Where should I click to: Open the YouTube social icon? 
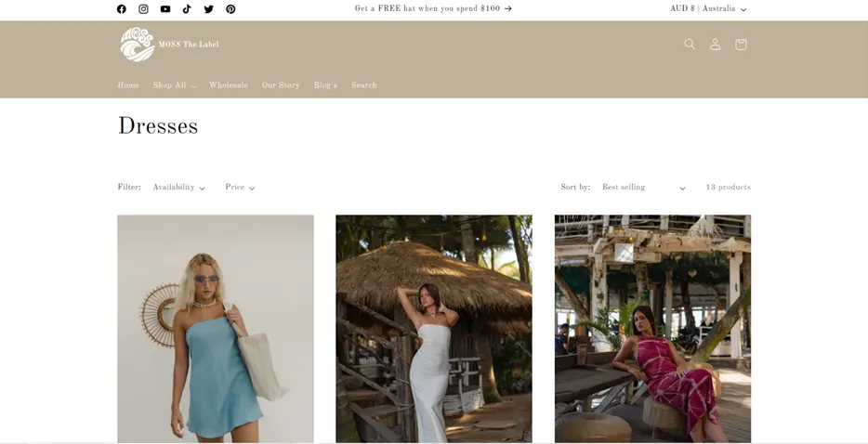(x=165, y=9)
